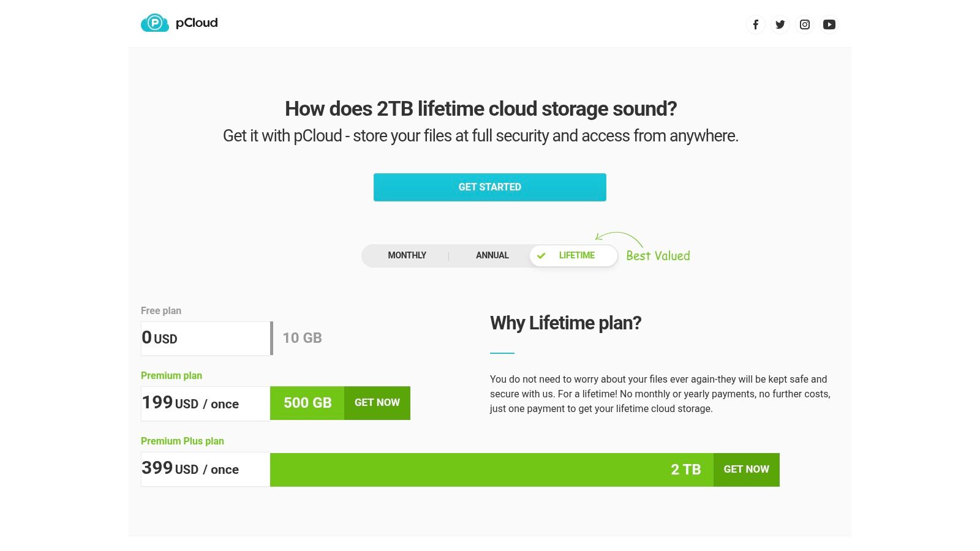The height and width of the screenshot is (551, 980).
Task: Click the dark green 500 GB bar
Action: [307, 403]
